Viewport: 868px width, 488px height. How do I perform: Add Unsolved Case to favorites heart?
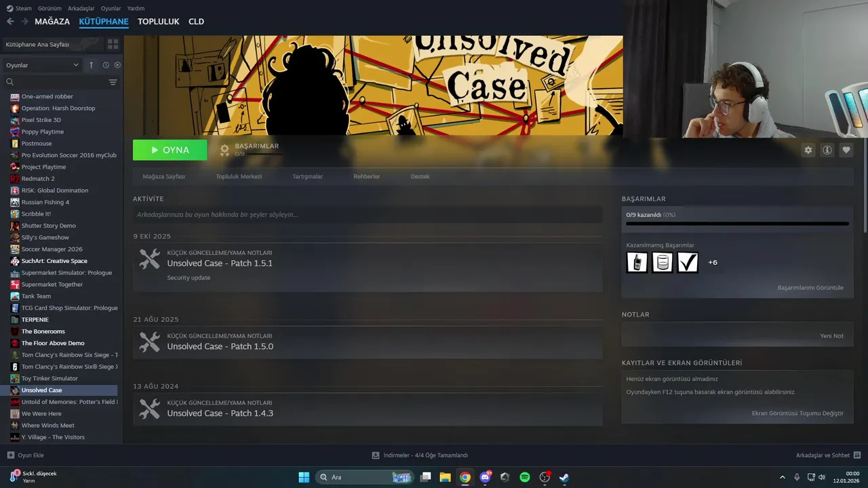(x=846, y=150)
